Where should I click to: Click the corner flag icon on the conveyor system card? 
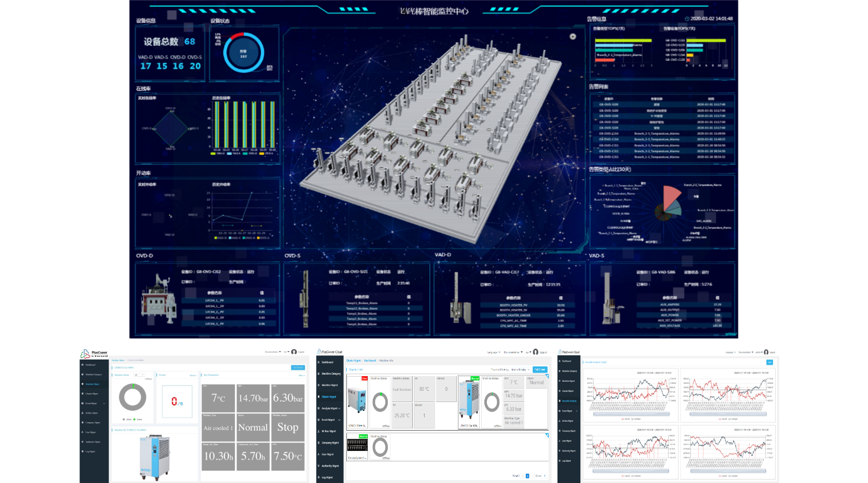[x=547, y=435]
